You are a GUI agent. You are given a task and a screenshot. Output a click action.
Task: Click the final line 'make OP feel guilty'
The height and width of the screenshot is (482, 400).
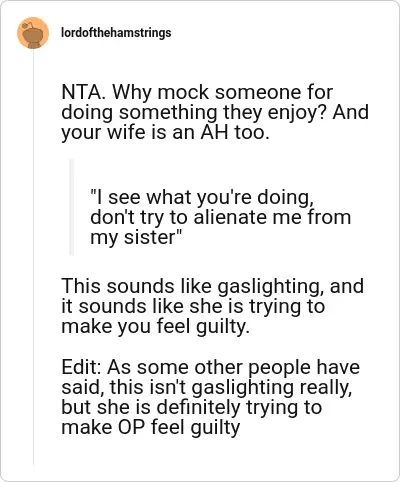click(151, 427)
